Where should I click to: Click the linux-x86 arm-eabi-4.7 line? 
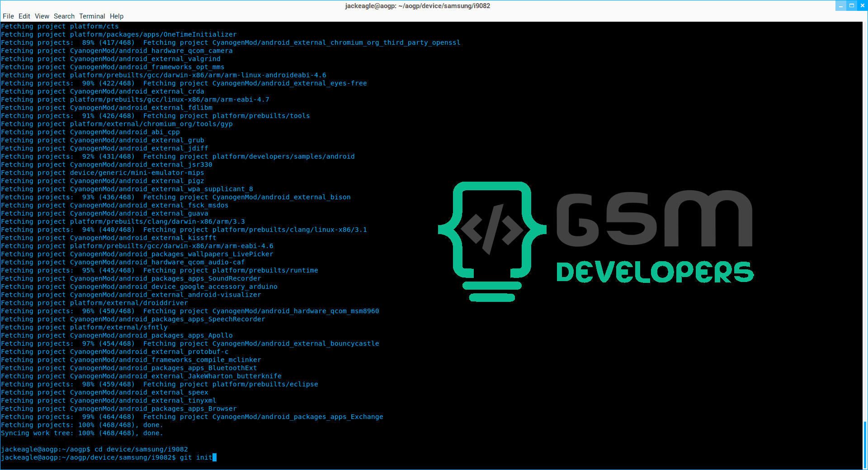[x=135, y=99]
